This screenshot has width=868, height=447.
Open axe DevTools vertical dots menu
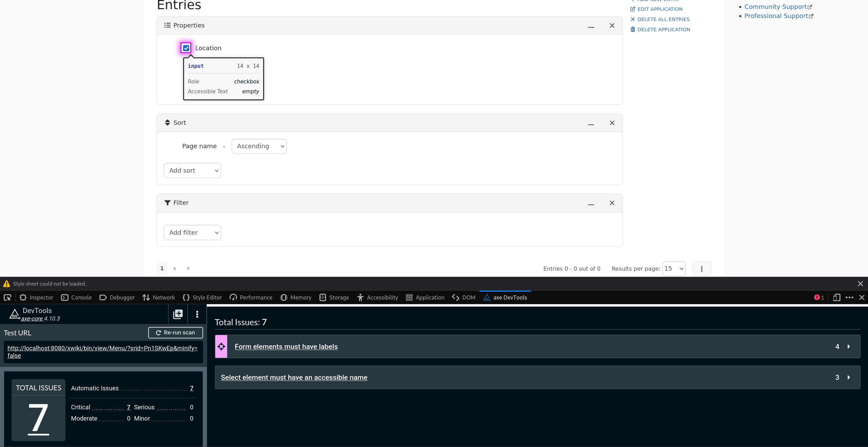tap(197, 314)
